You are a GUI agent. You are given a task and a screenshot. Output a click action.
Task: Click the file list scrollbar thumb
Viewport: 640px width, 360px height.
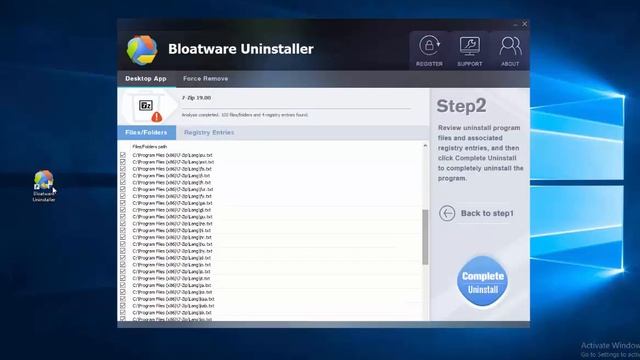tap(425, 237)
